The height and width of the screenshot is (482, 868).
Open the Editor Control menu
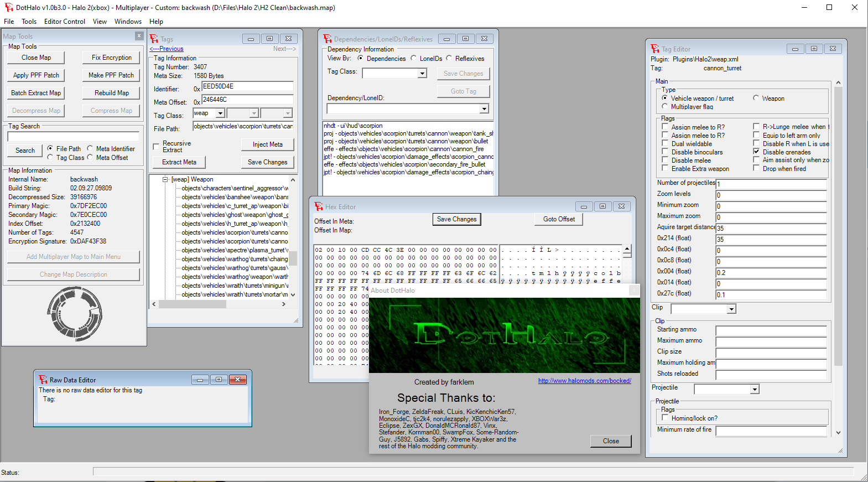[x=65, y=22]
